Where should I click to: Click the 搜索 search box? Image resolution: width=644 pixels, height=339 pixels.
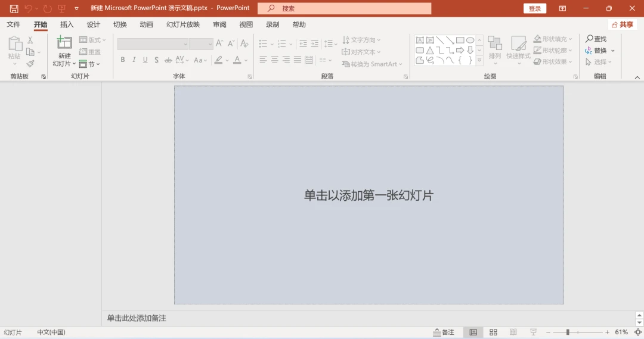click(344, 8)
